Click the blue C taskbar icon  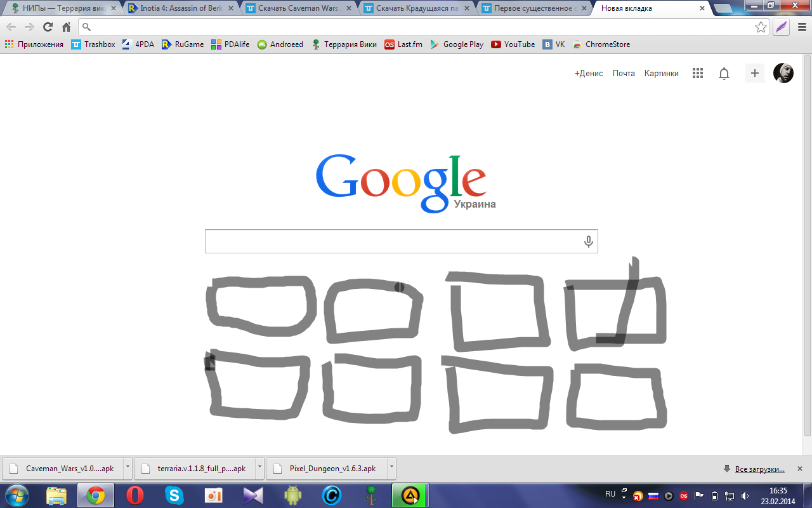(x=331, y=495)
